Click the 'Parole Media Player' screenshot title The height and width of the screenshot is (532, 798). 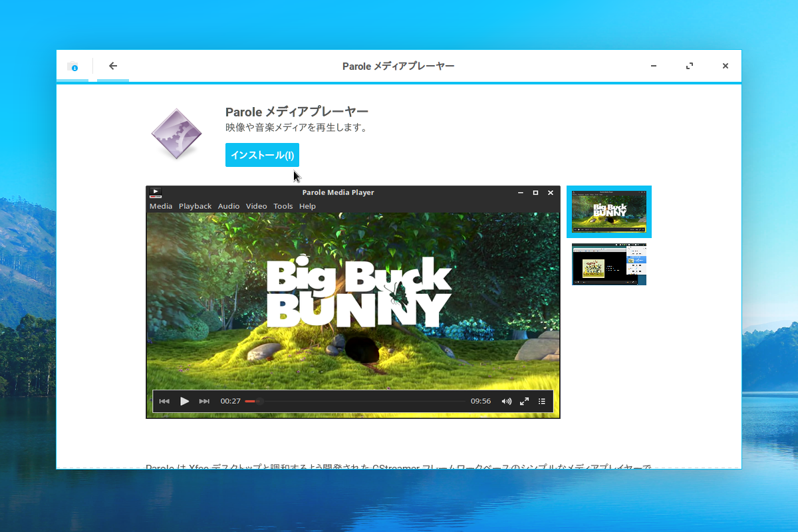[x=338, y=192]
